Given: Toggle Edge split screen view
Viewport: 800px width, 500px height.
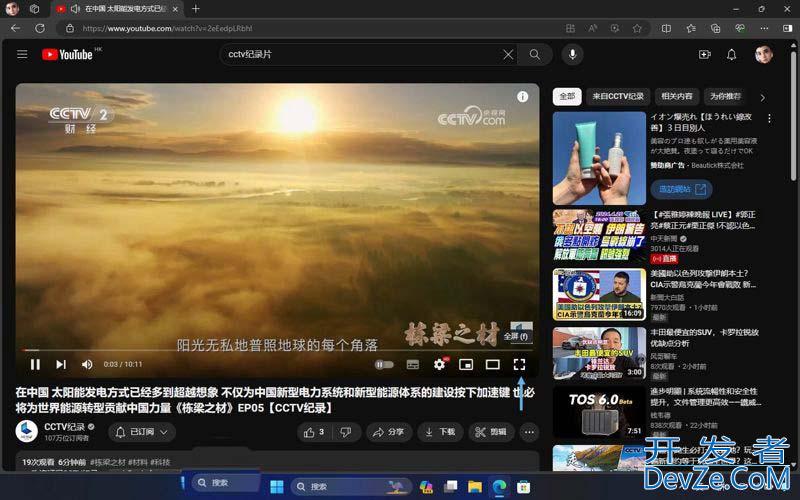Looking at the screenshot, I should click(666, 29).
